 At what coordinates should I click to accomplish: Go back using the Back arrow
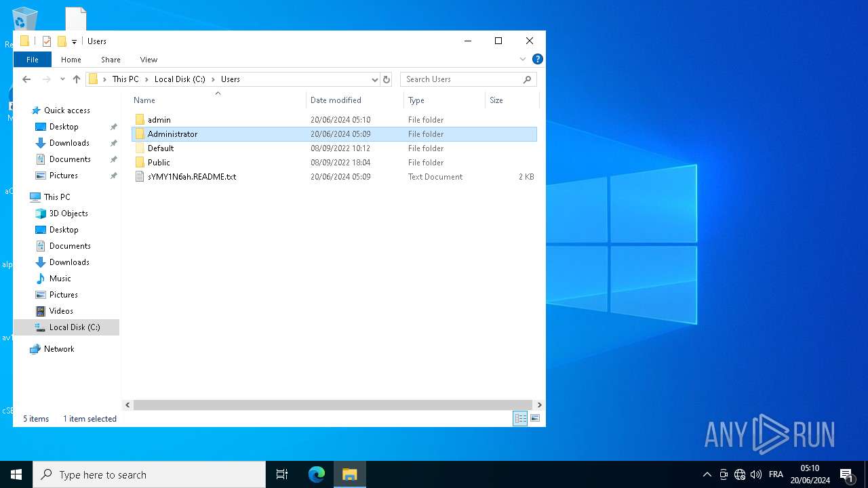pos(26,79)
